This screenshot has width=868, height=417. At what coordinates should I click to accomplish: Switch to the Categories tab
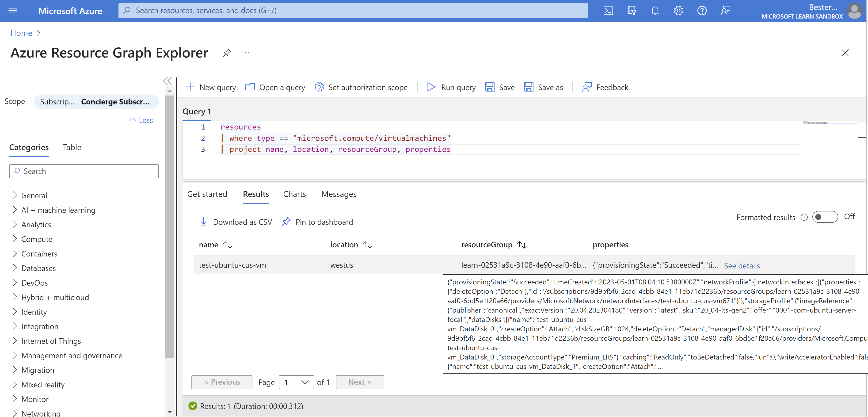point(29,147)
